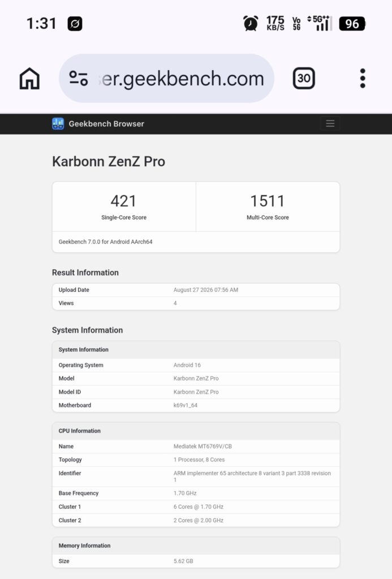Select the Karbonn ZenZ Pro page title
This screenshot has height=579, width=392.
109,161
